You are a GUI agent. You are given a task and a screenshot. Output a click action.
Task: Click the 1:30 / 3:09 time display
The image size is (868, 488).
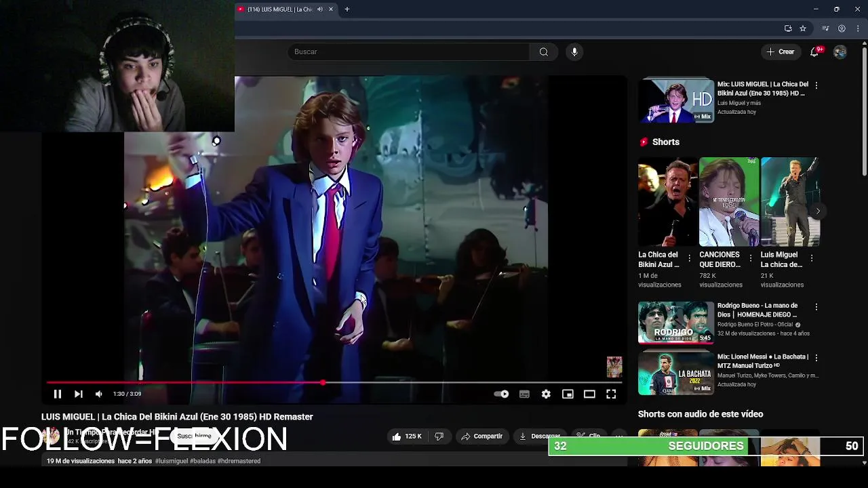127,394
